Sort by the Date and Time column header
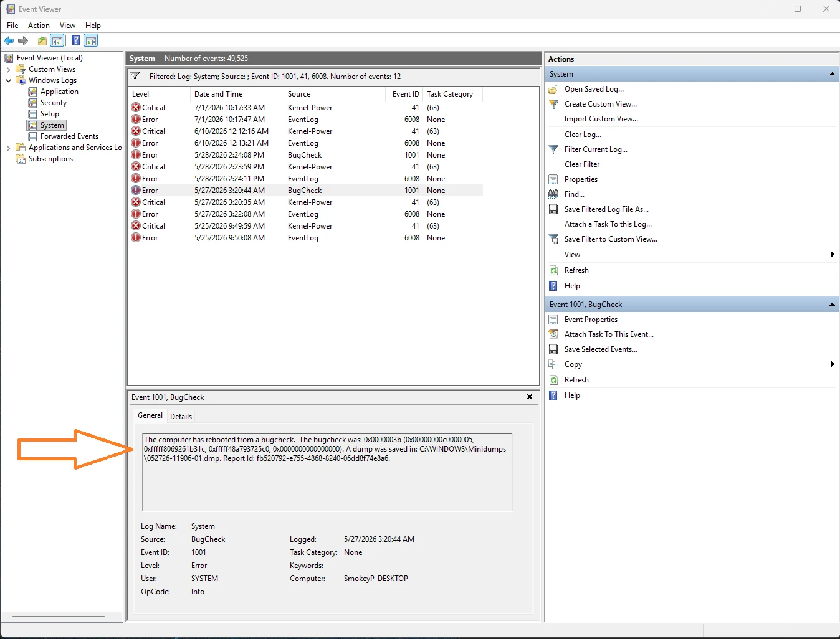The image size is (840, 639). (236, 94)
